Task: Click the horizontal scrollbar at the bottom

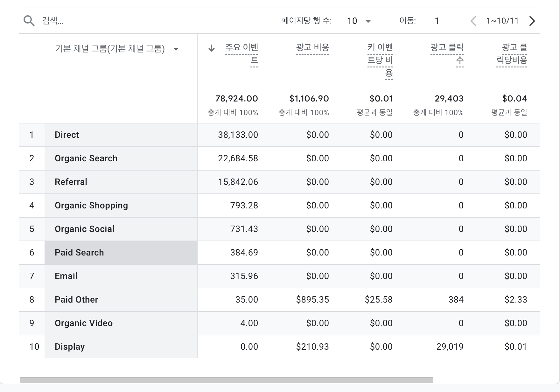Action: (227, 380)
